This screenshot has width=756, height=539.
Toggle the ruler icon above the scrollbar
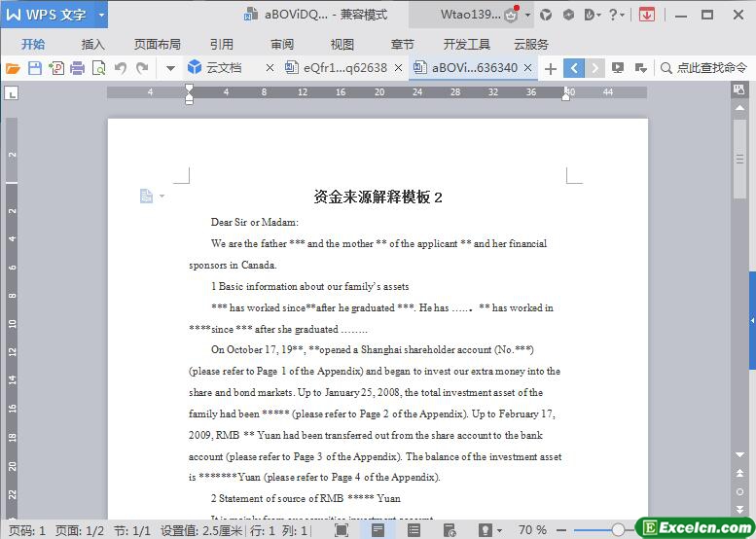click(x=739, y=89)
